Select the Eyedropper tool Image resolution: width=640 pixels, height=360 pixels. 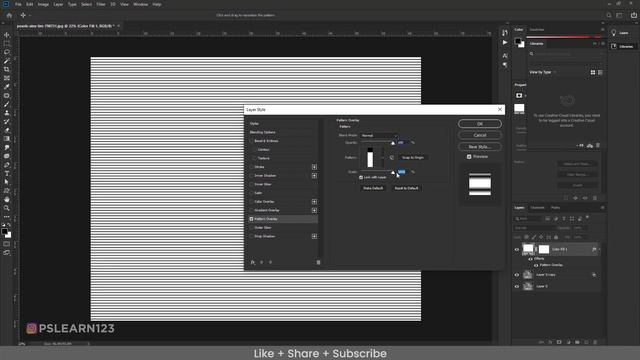click(x=7, y=87)
